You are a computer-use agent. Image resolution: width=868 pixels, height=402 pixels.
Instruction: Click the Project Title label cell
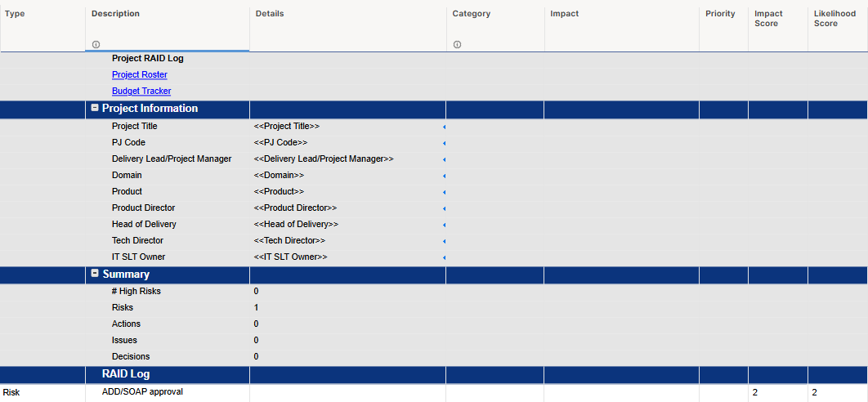pos(168,127)
